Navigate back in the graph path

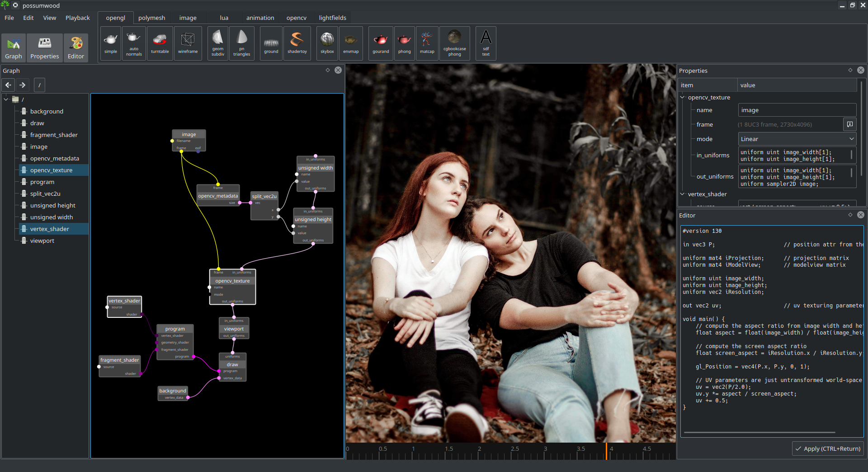coord(9,85)
